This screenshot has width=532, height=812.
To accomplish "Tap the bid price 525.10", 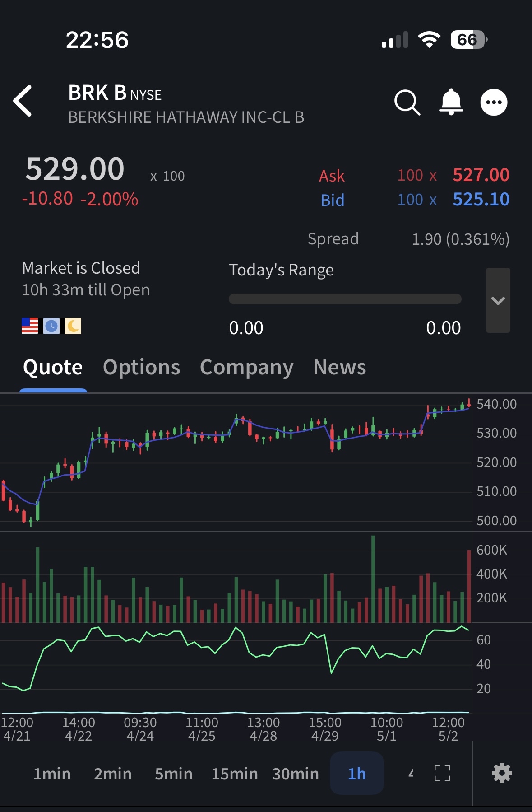I will click(481, 199).
